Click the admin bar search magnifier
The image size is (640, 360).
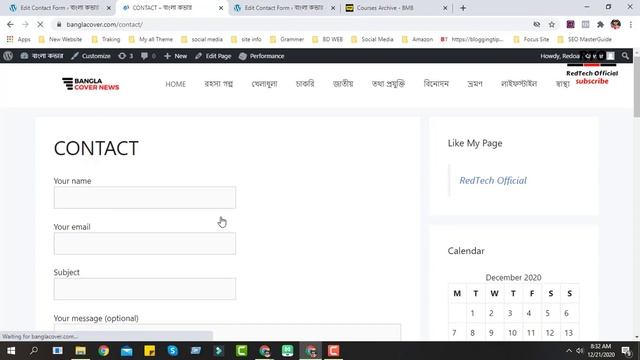pos(625,56)
